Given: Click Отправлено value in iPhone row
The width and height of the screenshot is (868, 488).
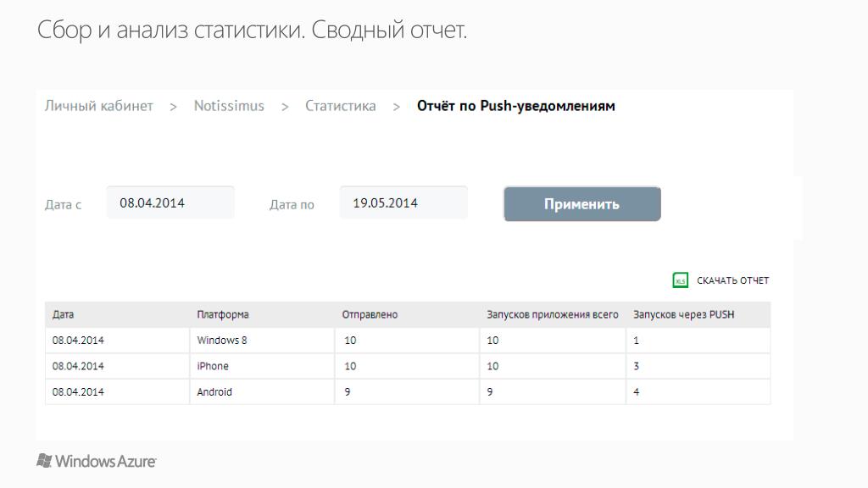Looking at the screenshot, I should click(407, 366).
